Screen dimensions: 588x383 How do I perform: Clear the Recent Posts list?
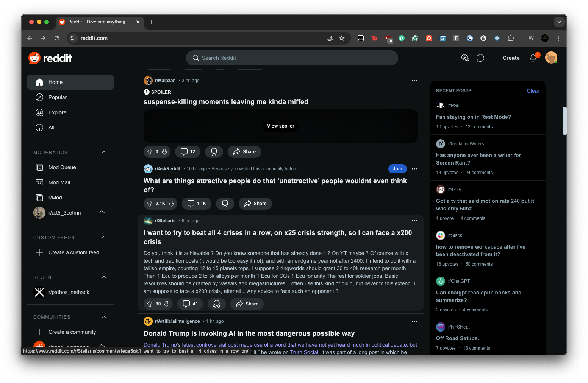533,91
